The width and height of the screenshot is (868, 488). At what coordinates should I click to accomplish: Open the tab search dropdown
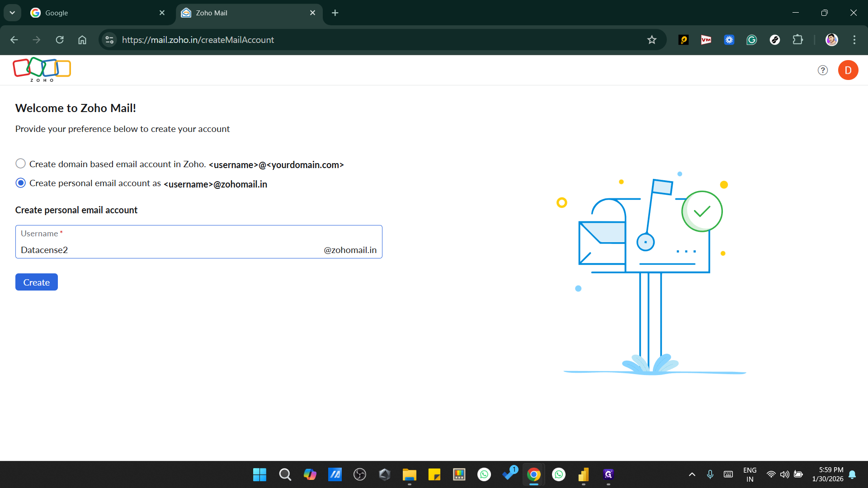(12, 13)
